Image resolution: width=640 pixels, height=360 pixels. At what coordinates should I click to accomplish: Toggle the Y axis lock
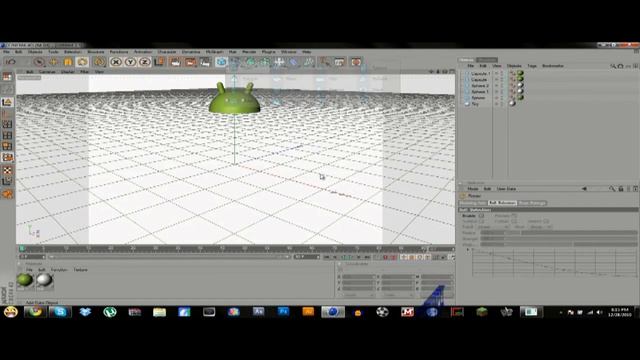point(130,62)
